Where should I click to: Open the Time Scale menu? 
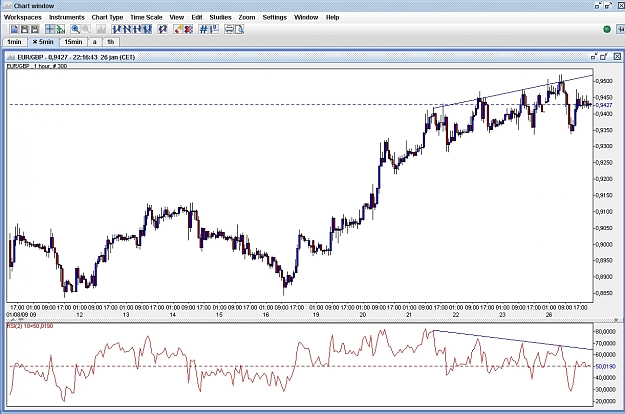tap(146, 17)
